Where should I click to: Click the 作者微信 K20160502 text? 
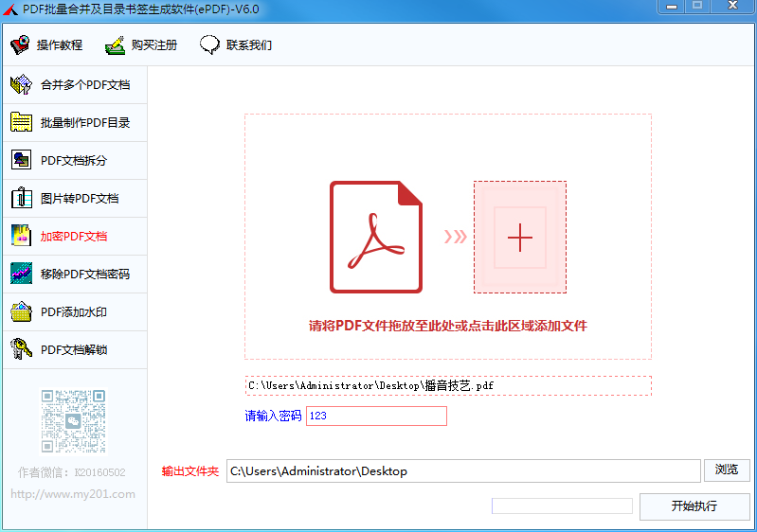(72, 472)
